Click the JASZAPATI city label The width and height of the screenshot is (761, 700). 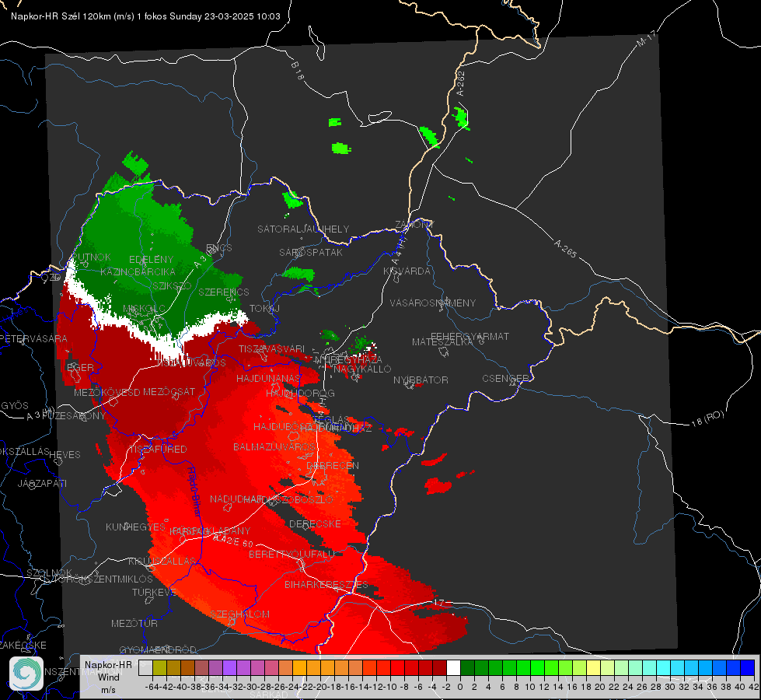coord(42,483)
